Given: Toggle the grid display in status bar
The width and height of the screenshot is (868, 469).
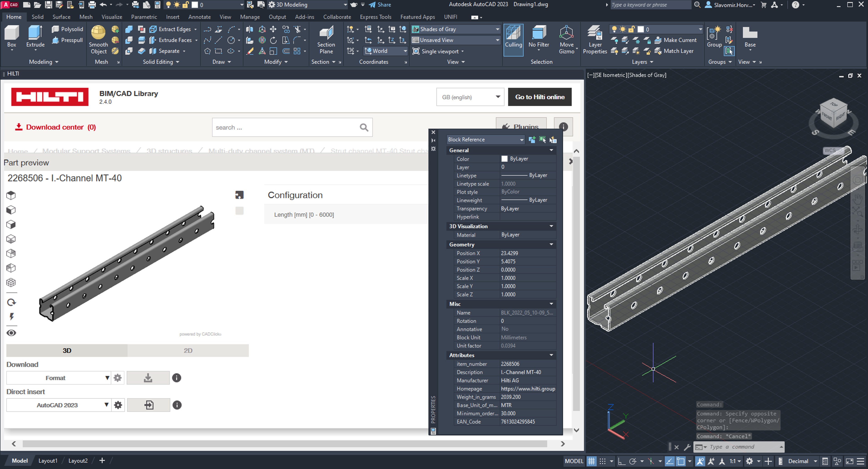Looking at the screenshot, I should pos(591,461).
